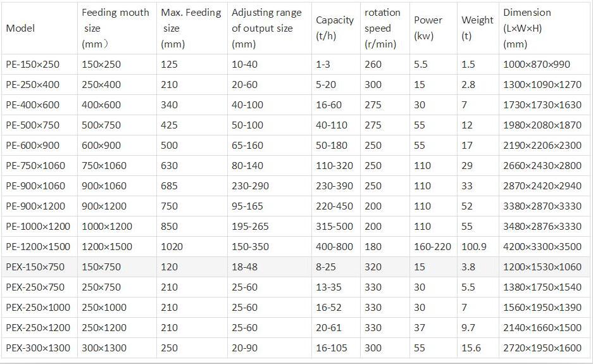Click the PEX-300×1300 model cell
The width and height of the screenshot is (593, 364).
[x=39, y=348]
